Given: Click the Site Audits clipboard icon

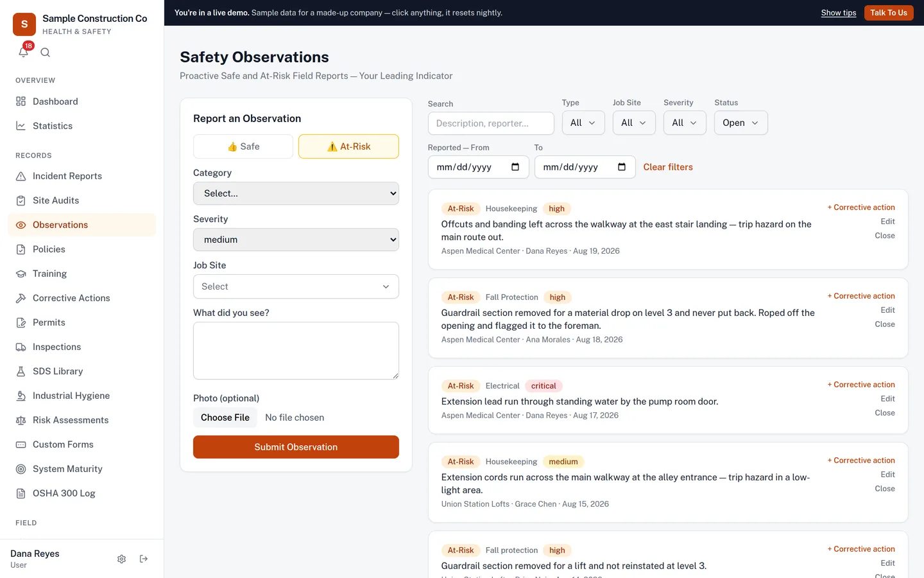Looking at the screenshot, I should coord(21,200).
